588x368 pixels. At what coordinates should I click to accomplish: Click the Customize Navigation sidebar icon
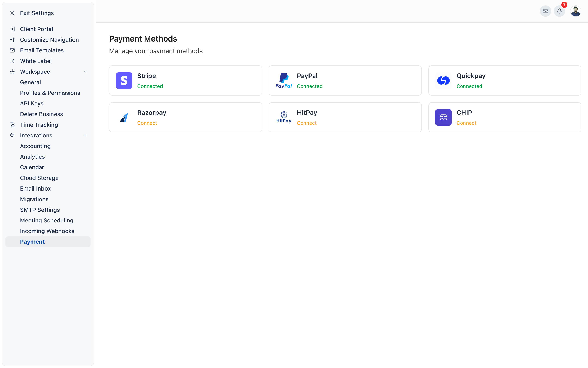click(12, 40)
